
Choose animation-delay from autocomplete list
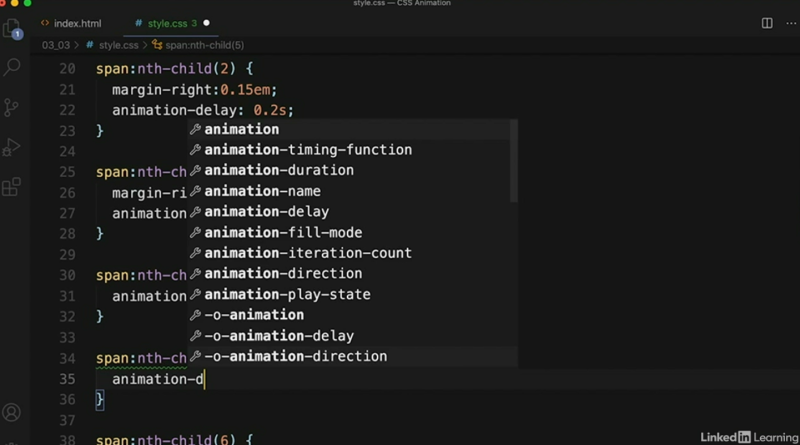pos(266,211)
